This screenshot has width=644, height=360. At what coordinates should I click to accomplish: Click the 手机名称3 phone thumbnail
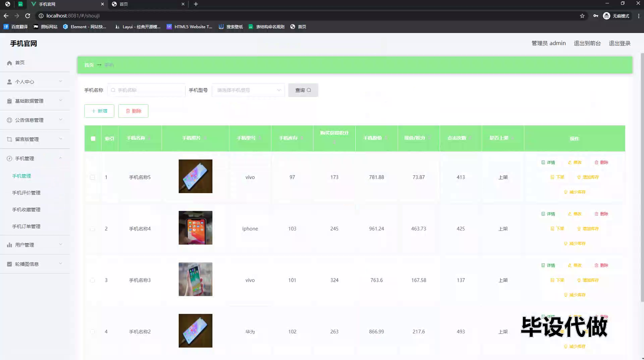coord(196,279)
